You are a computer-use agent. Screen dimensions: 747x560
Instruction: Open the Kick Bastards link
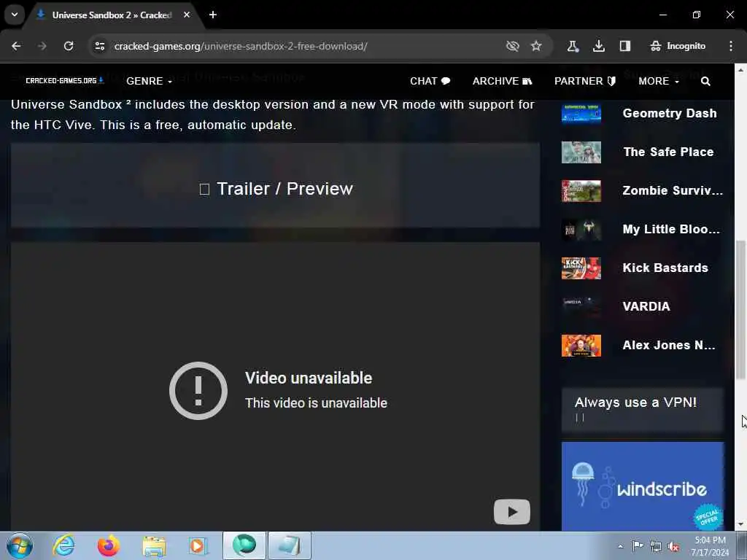click(x=665, y=268)
